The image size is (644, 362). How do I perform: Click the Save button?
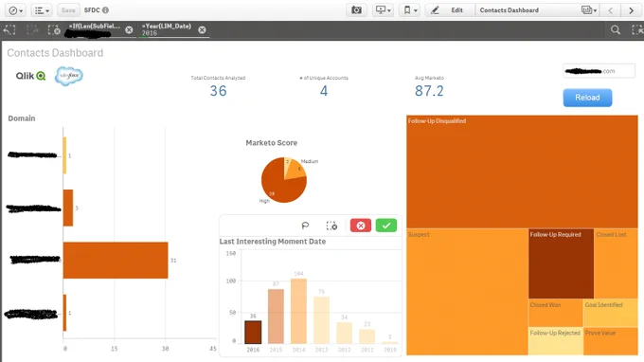coord(68,10)
